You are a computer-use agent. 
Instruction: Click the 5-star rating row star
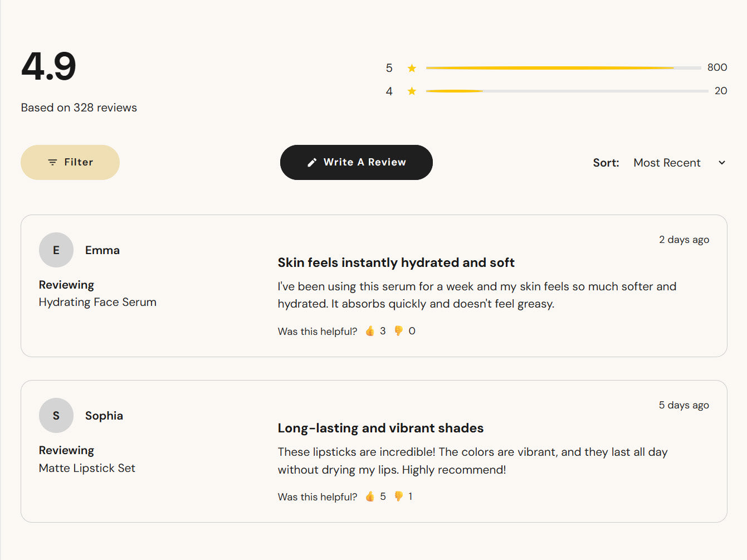click(x=412, y=68)
